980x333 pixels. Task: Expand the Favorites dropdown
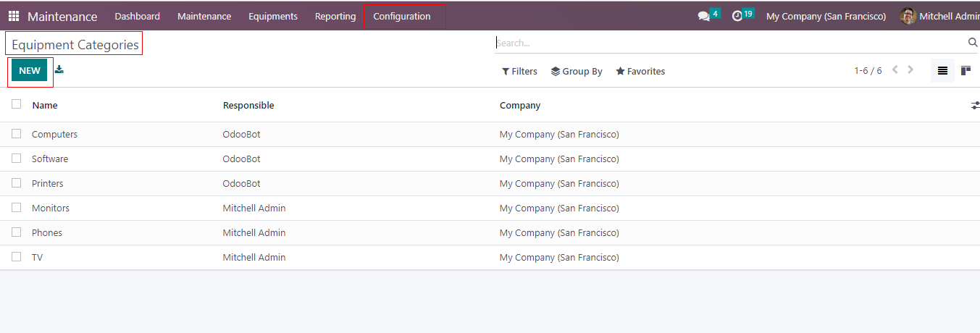click(640, 72)
